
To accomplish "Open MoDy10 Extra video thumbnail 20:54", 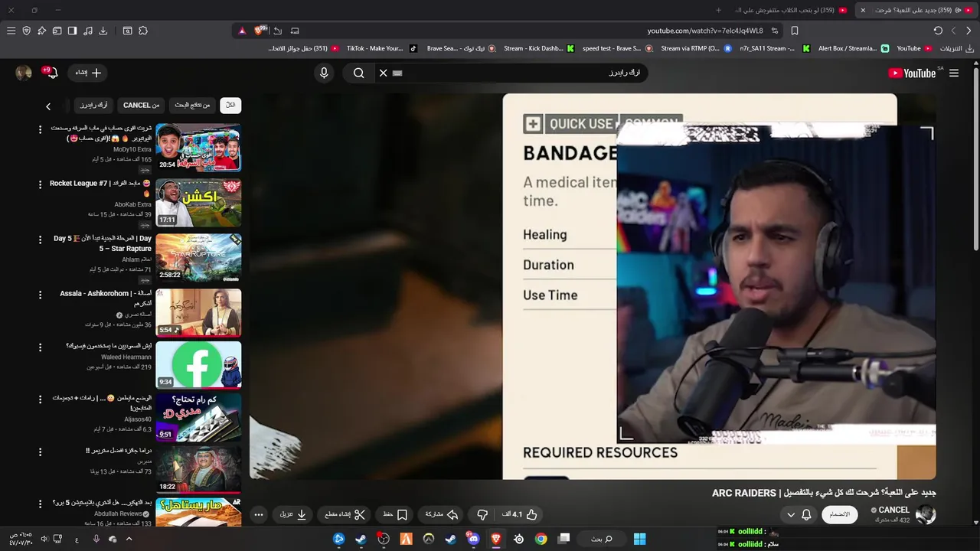I will [198, 148].
